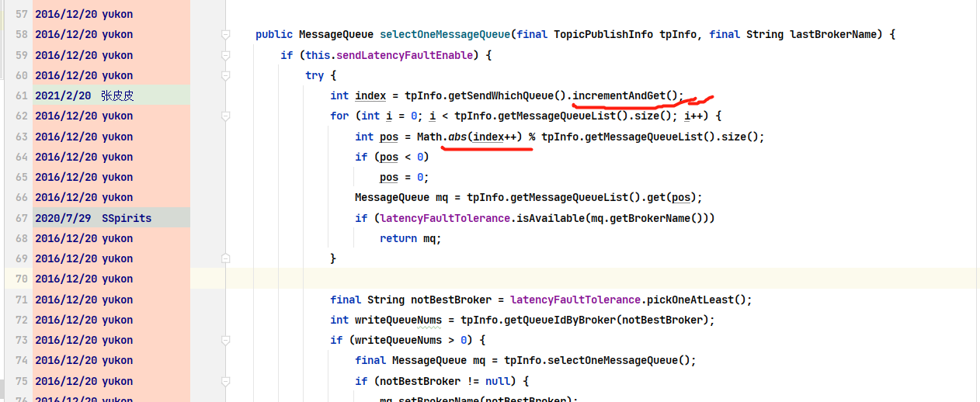
Task: Click the index variable declaration on line 61
Action: coord(370,95)
